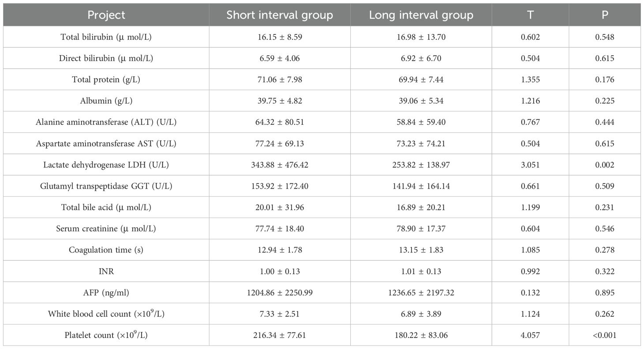
Task: Select the Albumin (g/L) cell
Action: 106,101
